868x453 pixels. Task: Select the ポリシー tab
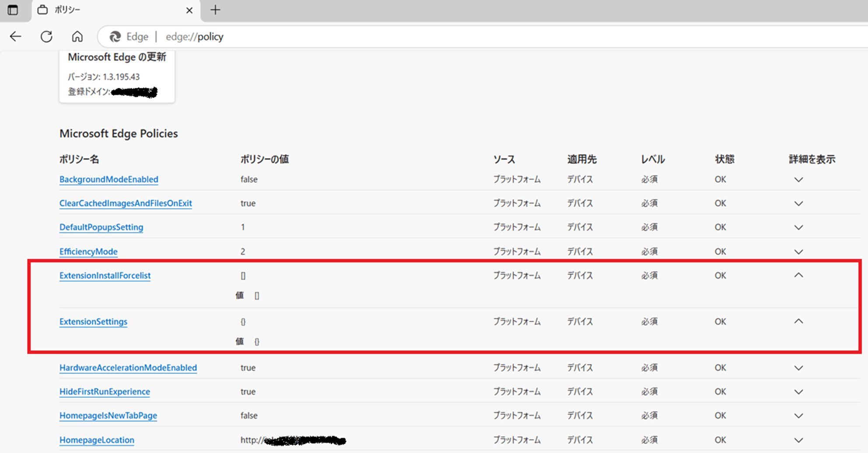[x=116, y=10]
